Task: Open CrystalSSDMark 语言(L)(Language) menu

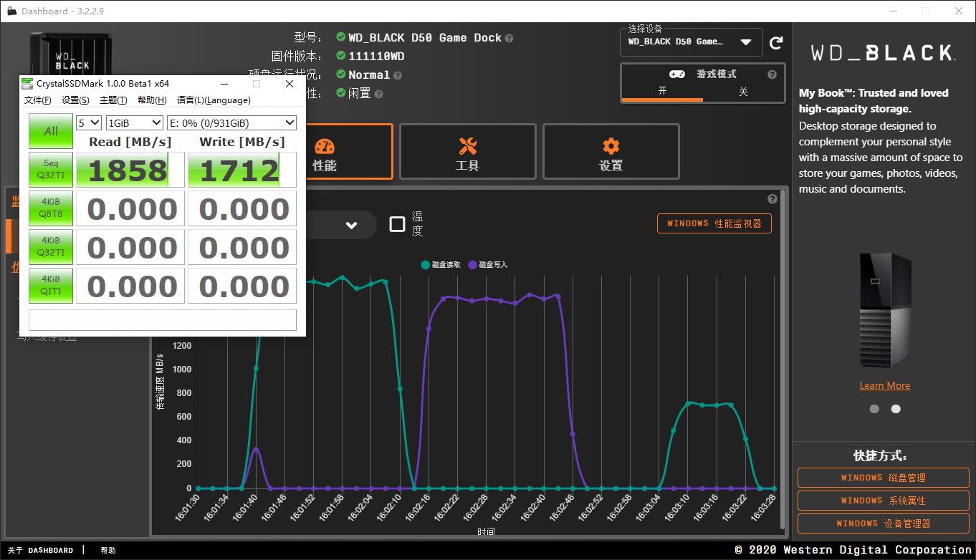Action: tap(214, 100)
